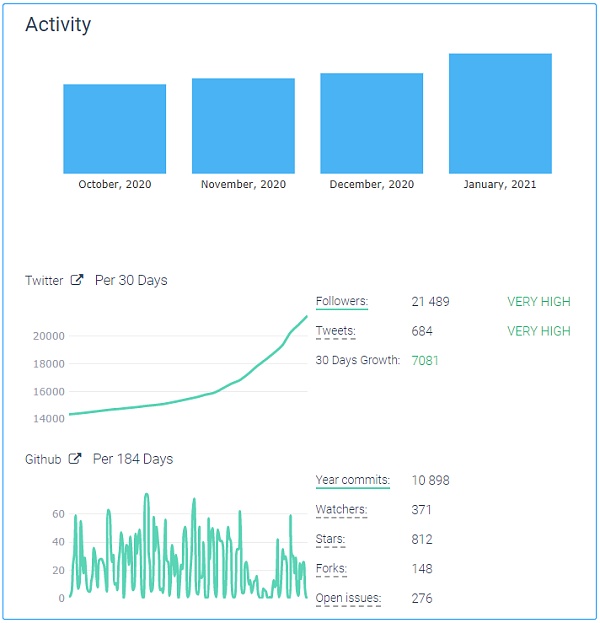Open the Twitter external link icon
Screen dimensions: 600x623
(x=77, y=281)
